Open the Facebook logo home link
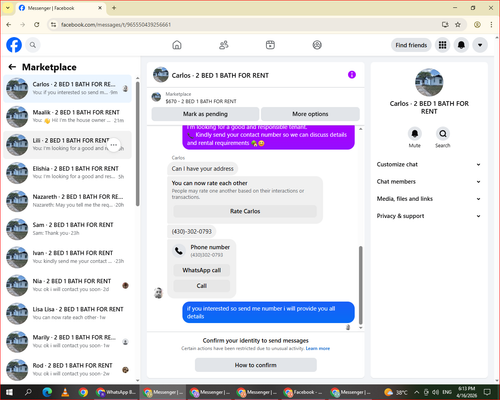This screenshot has height=400, width=500. [x=14, y=45]
